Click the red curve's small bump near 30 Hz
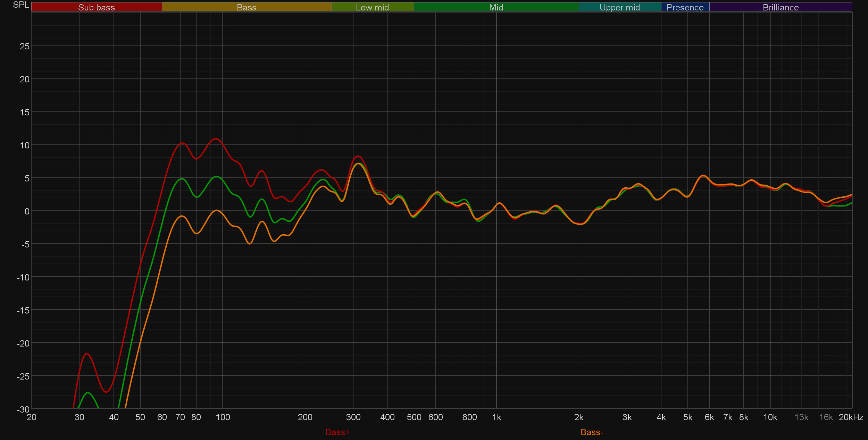This screenshot has height=440, width=868. (x=87, y=354)
